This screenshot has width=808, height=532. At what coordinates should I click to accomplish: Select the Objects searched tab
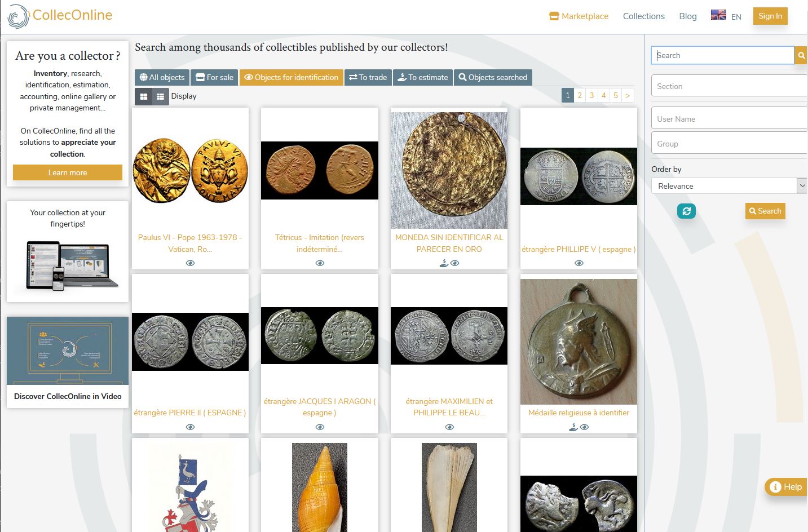coord(493,77)
